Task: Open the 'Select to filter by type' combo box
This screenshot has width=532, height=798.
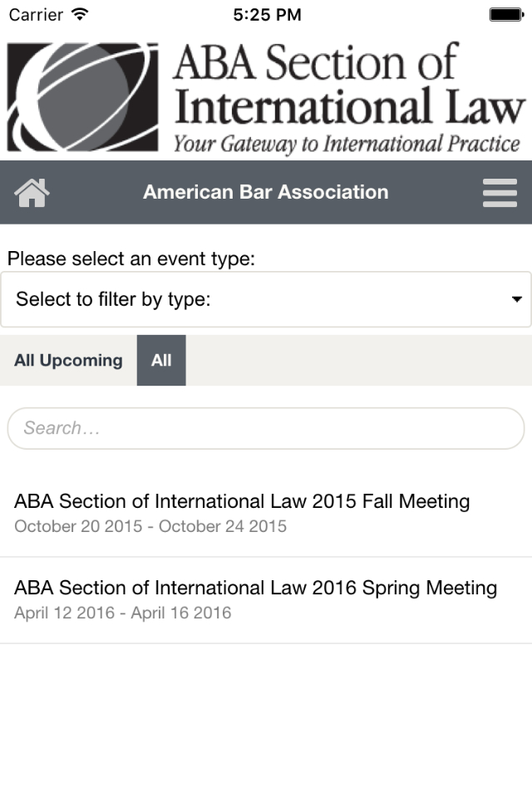Action: pyautogui.click(x=266, y=299)
